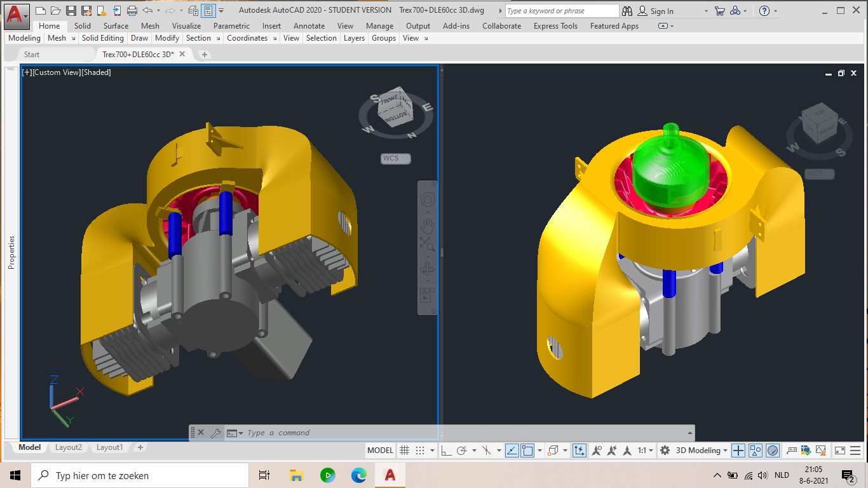The image size is (868, 488).
Task: Open the Parametric ribbon tab
Action: pos(231,26)
